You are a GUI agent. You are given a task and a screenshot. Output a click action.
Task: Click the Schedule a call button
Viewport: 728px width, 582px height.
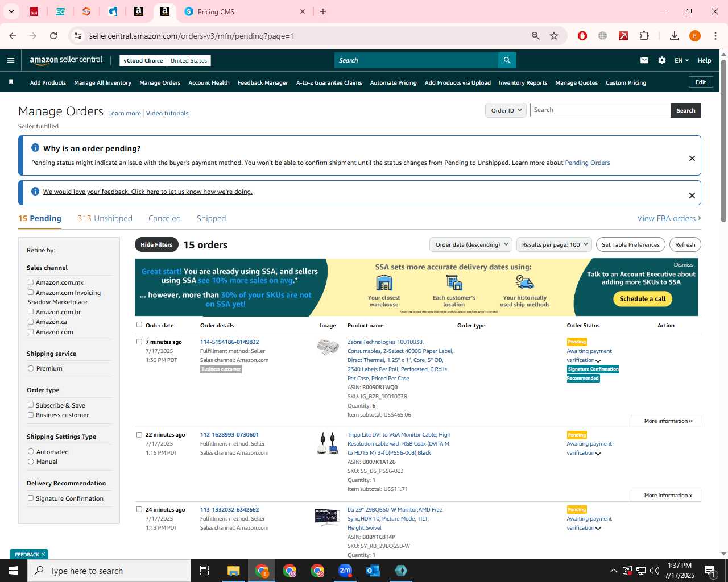(x=643, y=299)
